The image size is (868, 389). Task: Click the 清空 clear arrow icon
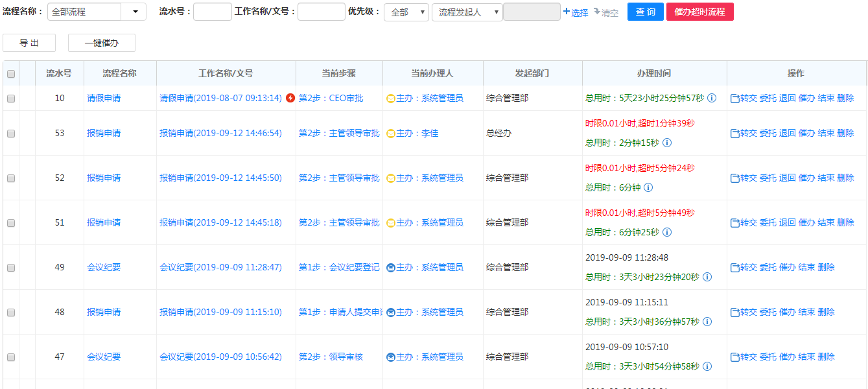point(596,12)
